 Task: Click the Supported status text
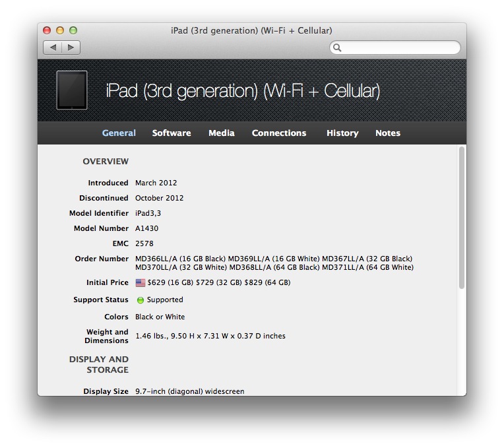pyautogui.click(x=165, y=300)
